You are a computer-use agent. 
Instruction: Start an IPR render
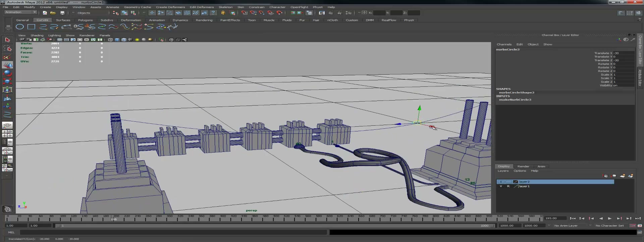340,13
